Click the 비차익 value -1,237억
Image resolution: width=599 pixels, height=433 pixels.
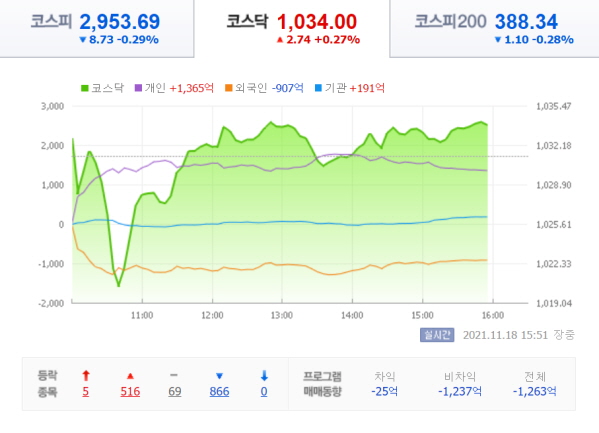click(x=460, y=391)
